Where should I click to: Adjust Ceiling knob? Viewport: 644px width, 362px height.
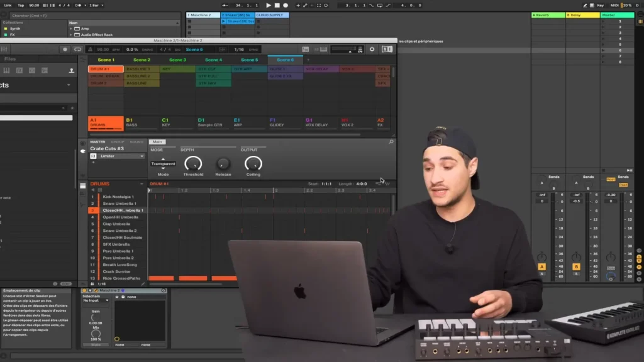(253, 164)
